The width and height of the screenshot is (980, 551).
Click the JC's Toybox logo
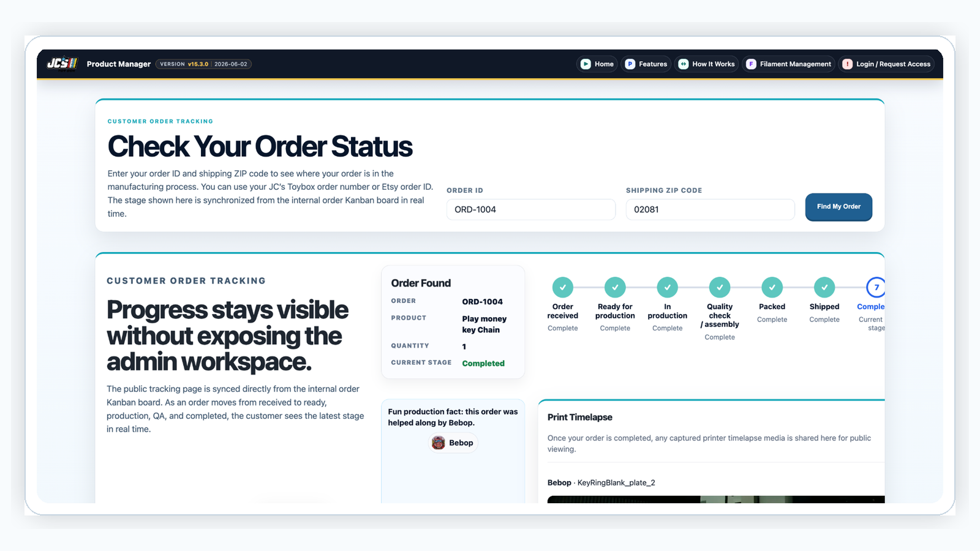pyautogui.click(x=62, y=64)
